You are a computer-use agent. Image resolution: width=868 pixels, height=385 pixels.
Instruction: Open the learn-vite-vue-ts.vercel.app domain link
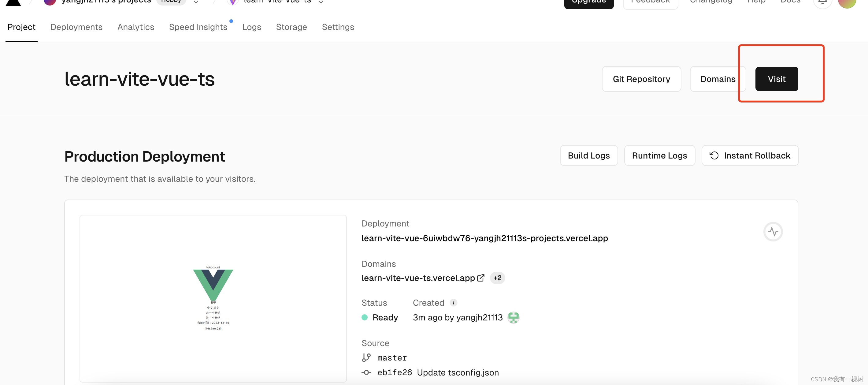[418, 278]
